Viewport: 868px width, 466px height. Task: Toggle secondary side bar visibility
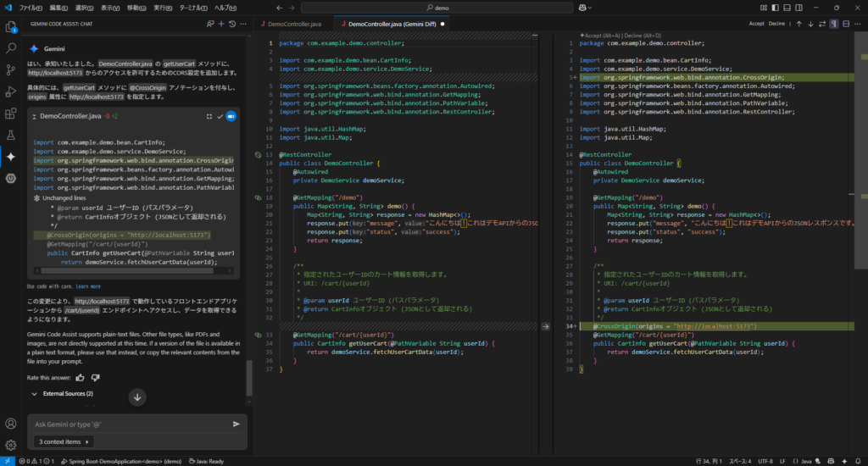point(798,8)
